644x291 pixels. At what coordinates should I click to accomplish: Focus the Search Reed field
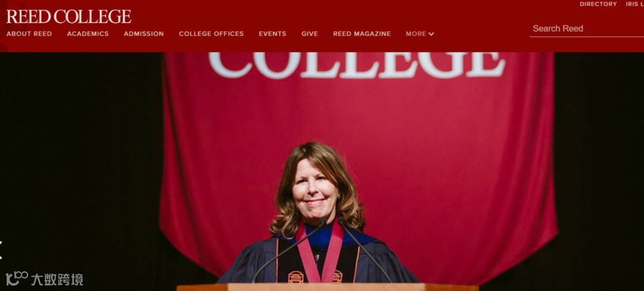tap(587, 29)
